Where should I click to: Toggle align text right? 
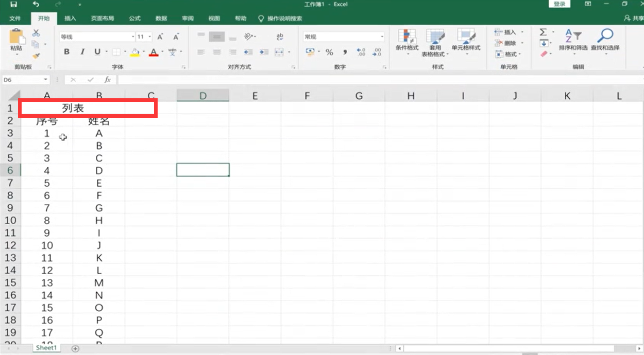pyautogui.click(x=233, y=52)
